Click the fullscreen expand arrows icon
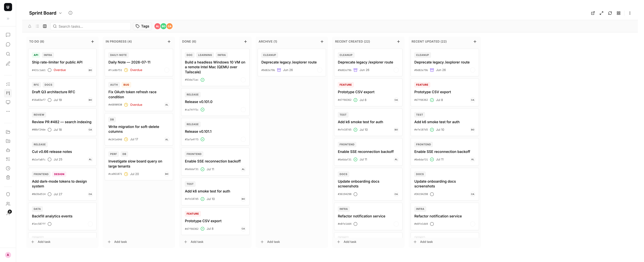The image size is (644, 262). 601,13
